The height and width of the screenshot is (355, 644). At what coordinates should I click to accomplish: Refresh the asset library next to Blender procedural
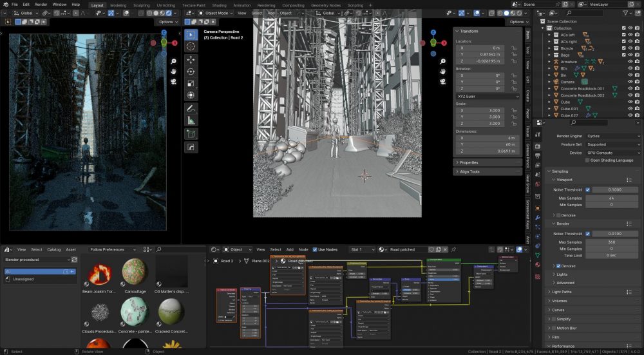click(x=74, y=260)
